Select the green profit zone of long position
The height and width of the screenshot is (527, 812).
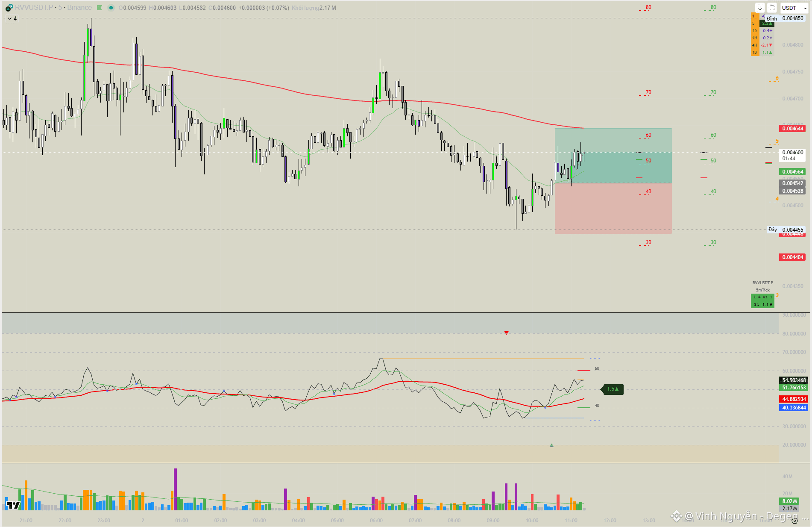pos(613,156)
